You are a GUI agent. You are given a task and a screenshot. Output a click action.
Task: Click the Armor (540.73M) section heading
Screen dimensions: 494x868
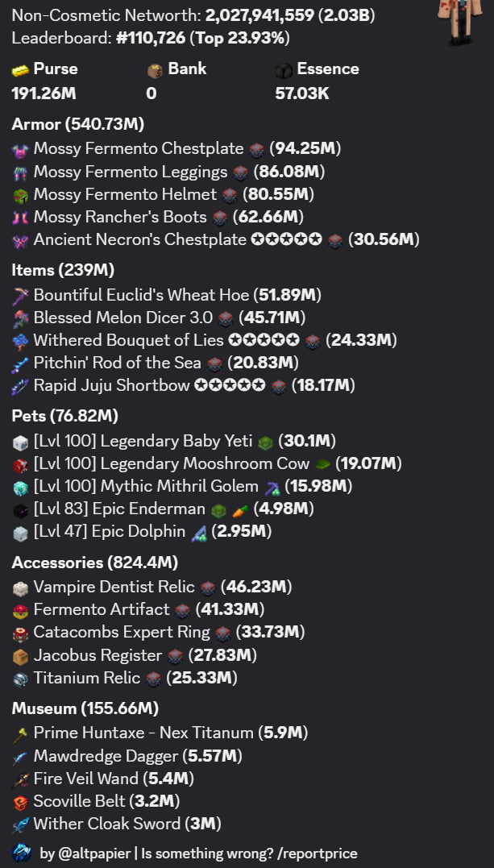coord(77,124)
